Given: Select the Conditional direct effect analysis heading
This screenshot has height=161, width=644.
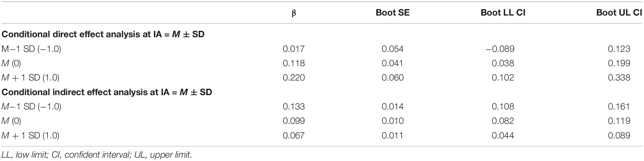Looking at the screenshot, I should pos(103,34).
